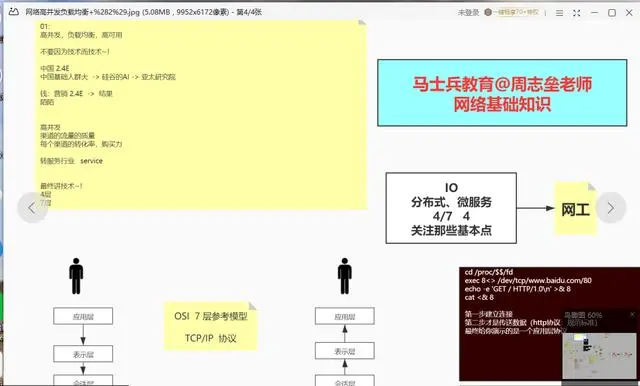Click the 网工 yellow note
The height and width of the screenshot is (386, 640).
tap(575, 209)
